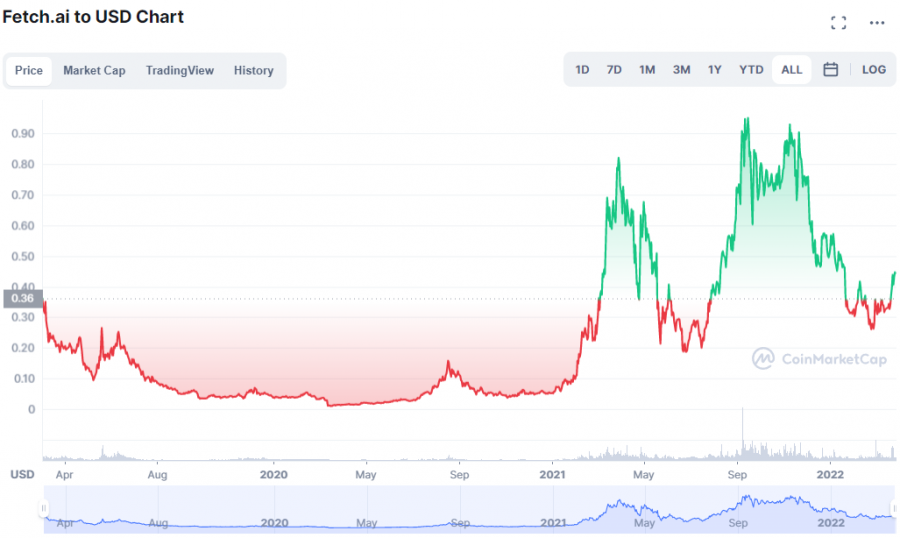Open the fullscreen chart view icon
The image size is (900, 538).
[838, 23]
